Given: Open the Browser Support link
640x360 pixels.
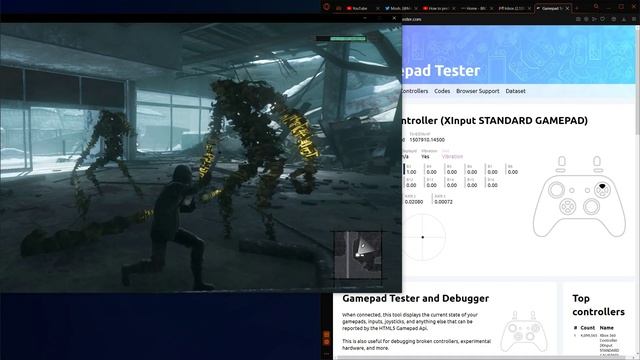Looking at the screenshot, I should tap(478, 91).
